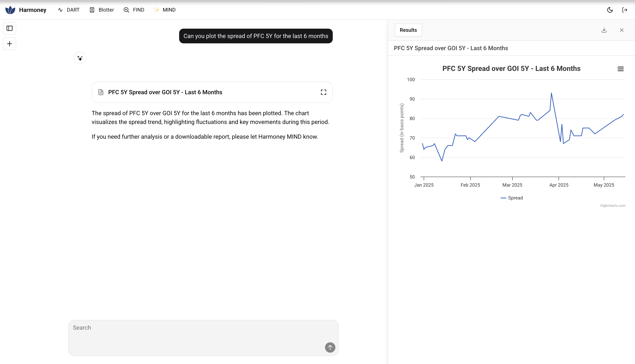Viewport: 635px width, 364px height.
Task: Click the 'Jan 2025' axis label
Action: pos(424,185)
